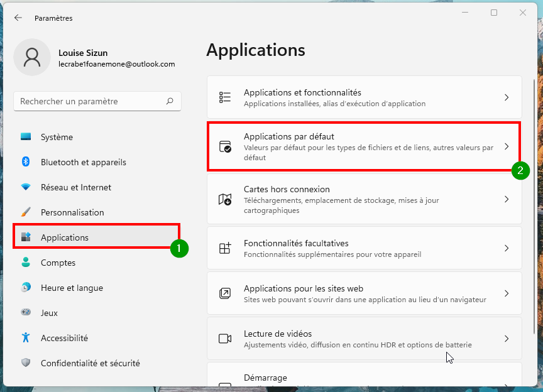Screen dimensions: 543x392
Task: Expand Lecture de vidéos chevron
Action: (x=507, y=339)
